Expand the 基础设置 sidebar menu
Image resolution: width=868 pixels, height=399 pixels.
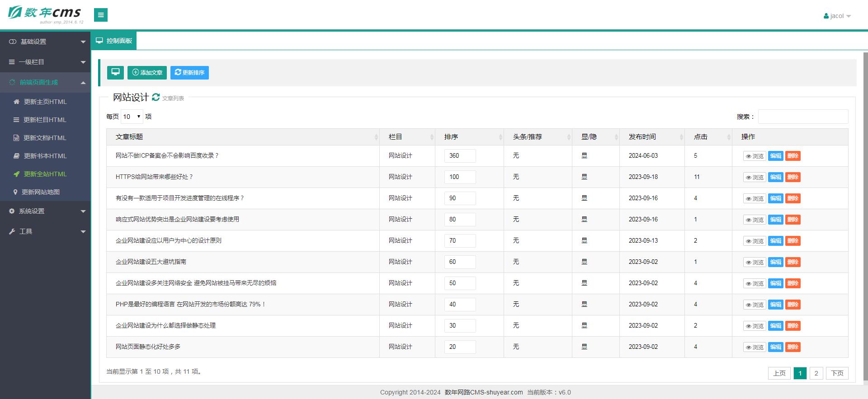click(x=45, y=42)
